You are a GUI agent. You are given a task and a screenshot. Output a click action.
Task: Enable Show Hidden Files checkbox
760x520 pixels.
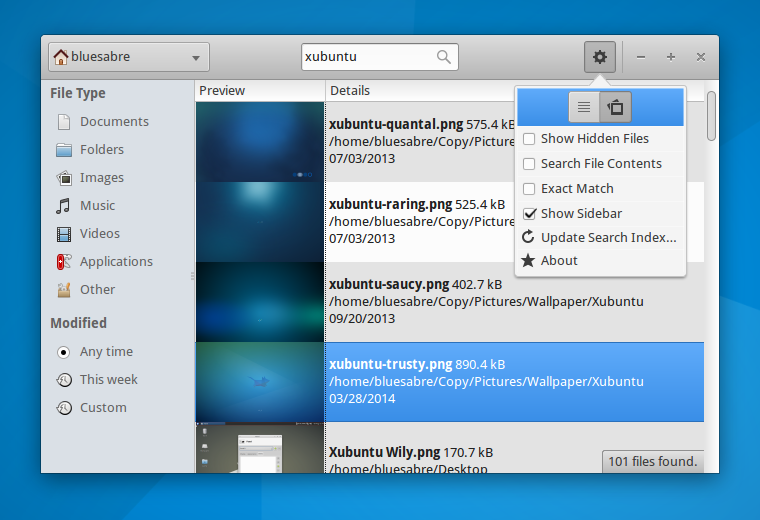pos(529,139)
